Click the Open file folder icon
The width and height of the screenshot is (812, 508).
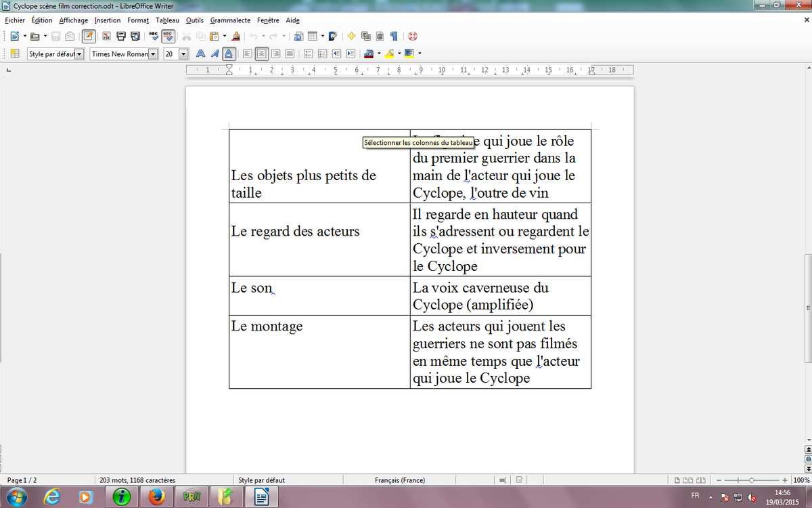35,36
